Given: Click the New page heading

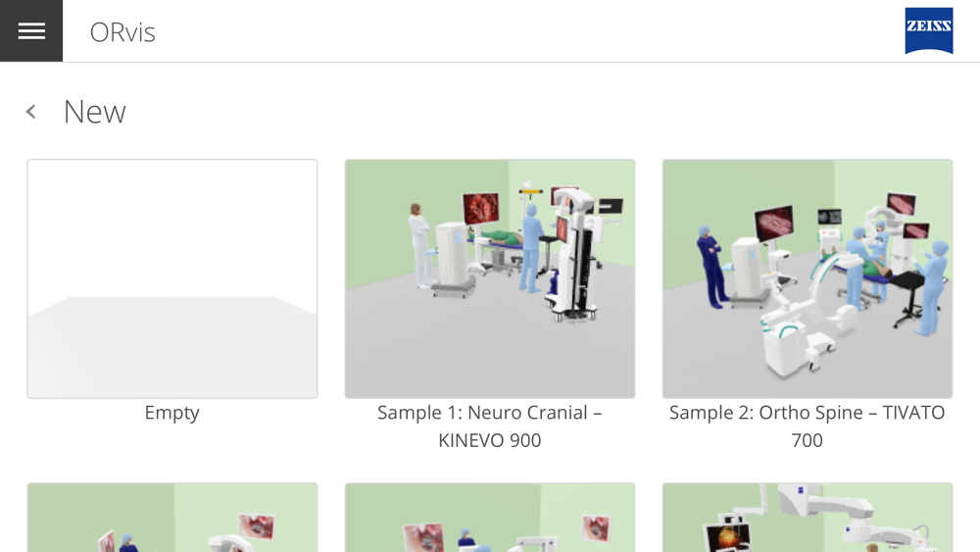Looking at the screenshot, I should point(95,112).
